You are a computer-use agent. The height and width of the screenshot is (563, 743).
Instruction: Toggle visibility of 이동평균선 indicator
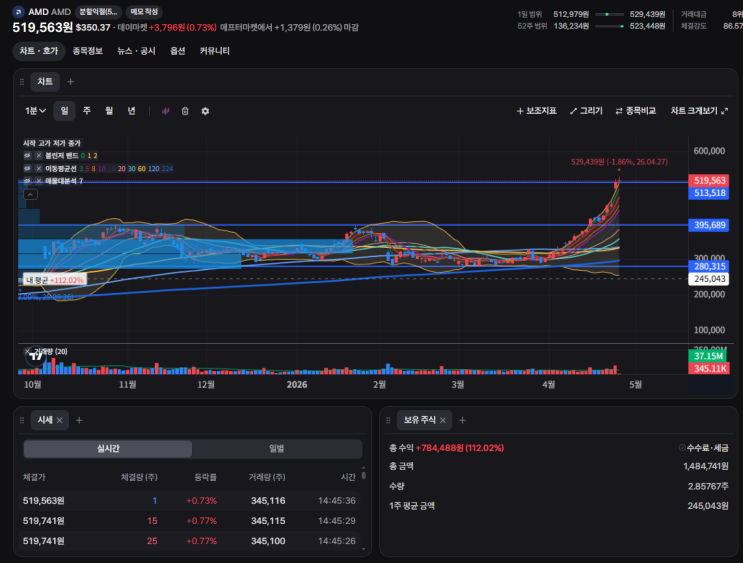click(x=27, y=168)
